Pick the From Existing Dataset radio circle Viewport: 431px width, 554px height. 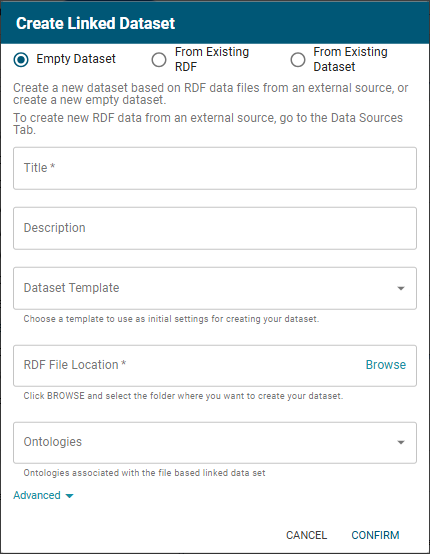[298, 60]
